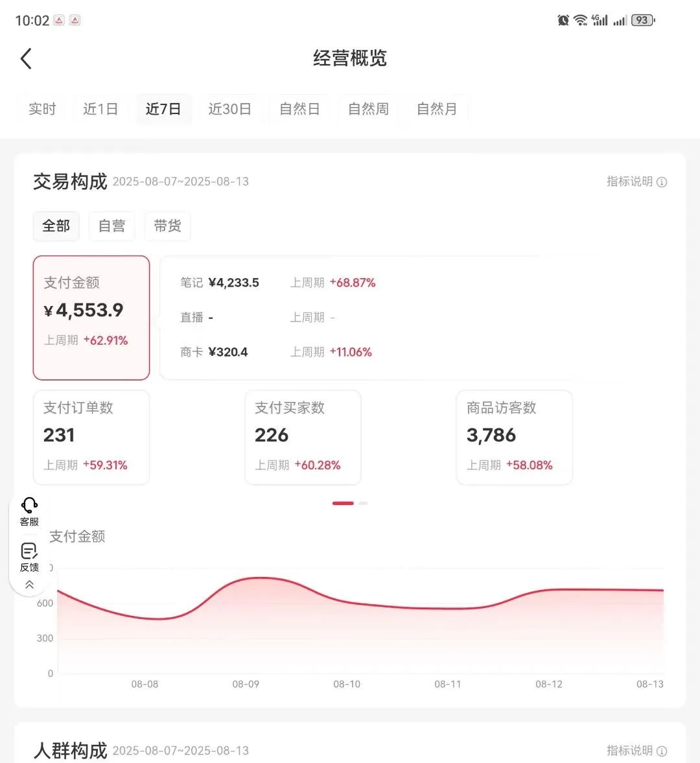Switch to the 自营 filter

[111, 226]
